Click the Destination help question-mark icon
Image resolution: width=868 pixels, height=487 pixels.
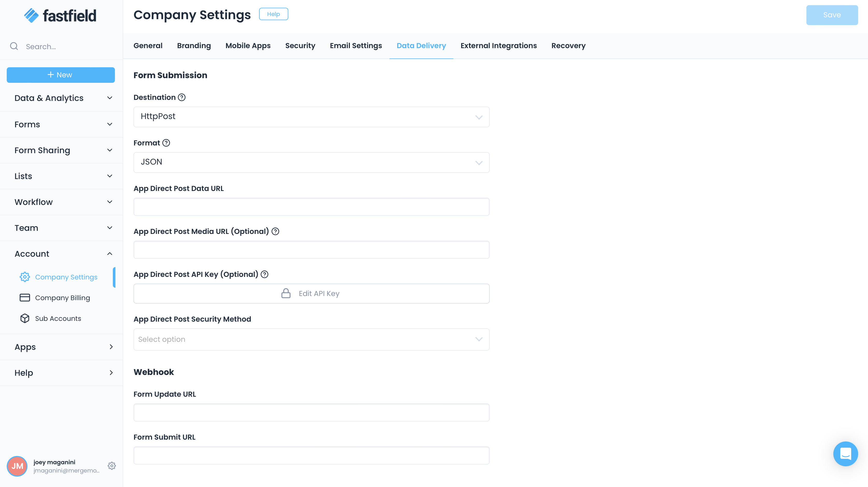[x=182, y=97]
